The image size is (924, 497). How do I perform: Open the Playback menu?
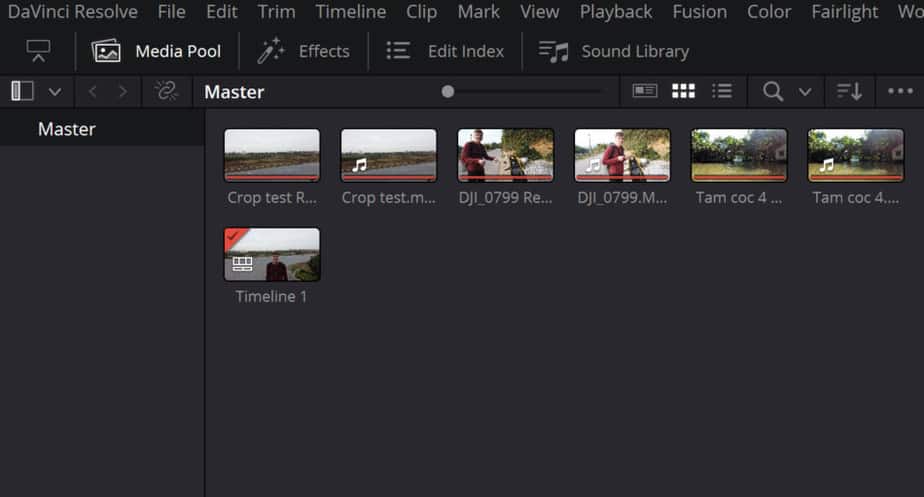pyautogui.click(x=616, y=12)
